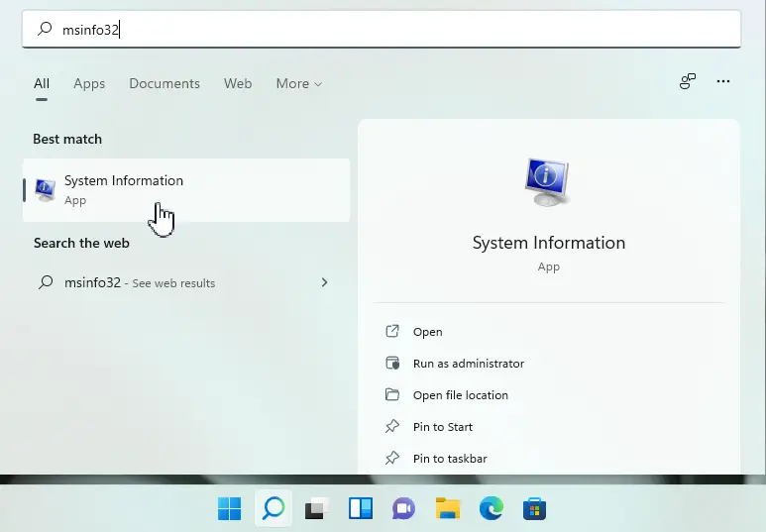The width and height of the screenshot is (766, 532).
Task: Click the Open external-link icon
Action: (392, 331)
